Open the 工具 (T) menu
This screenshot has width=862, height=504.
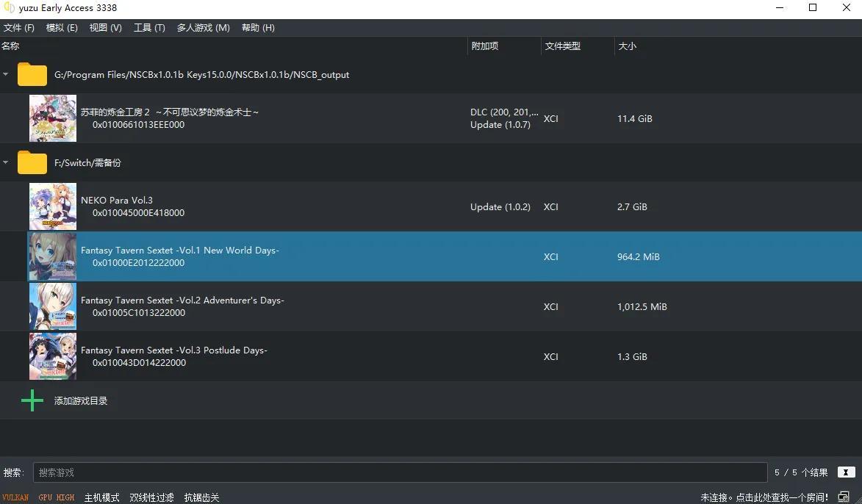[149, 27]
